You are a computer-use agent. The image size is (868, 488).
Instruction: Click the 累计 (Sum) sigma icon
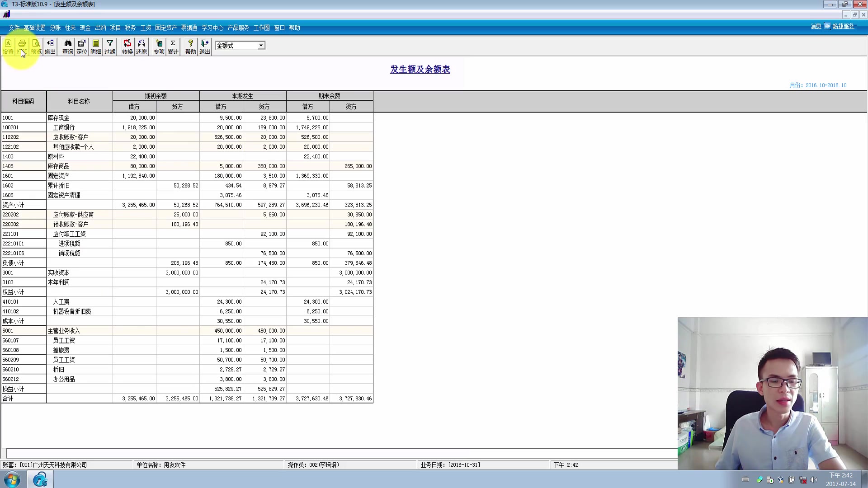coord(173,46)
